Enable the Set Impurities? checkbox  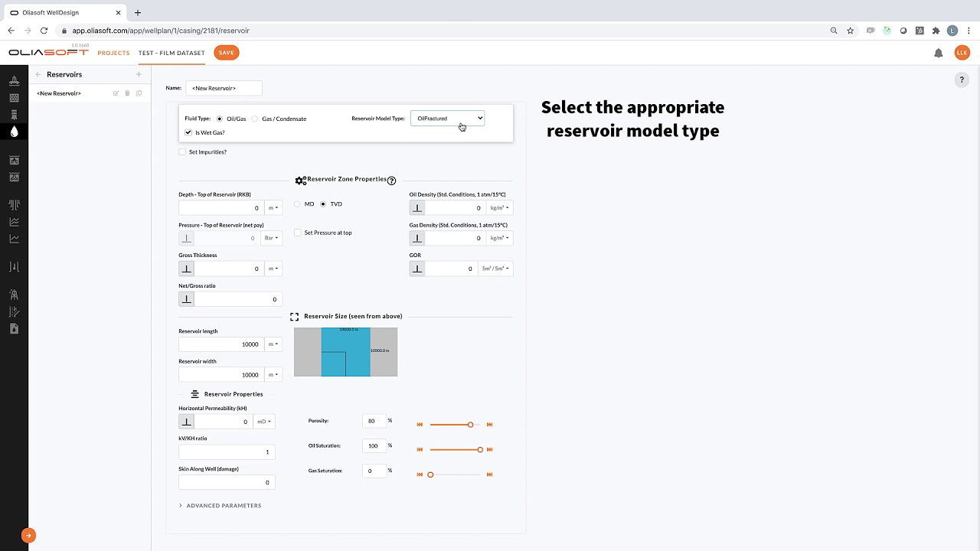coord(182,152)
